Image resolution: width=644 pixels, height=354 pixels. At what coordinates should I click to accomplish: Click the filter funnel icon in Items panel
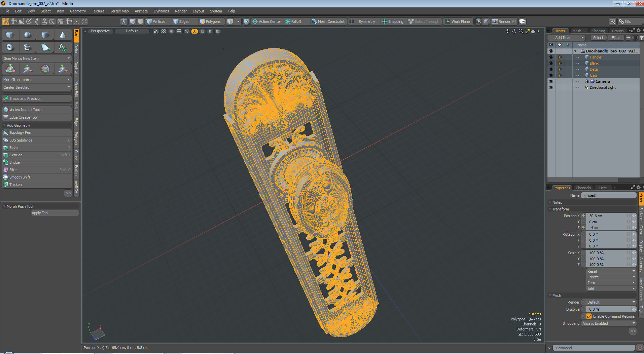pyautogui.click(x=641, y=38)
